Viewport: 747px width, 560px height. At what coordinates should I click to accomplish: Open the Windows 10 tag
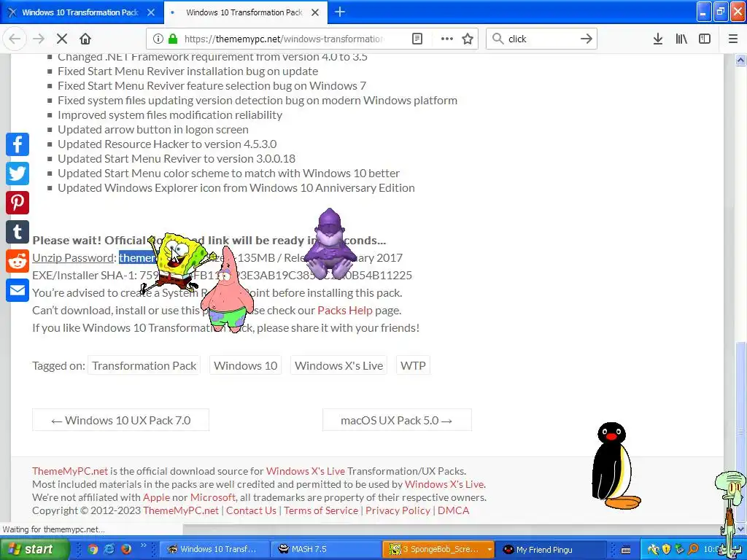pyautogui.click(x=245, y=365)
